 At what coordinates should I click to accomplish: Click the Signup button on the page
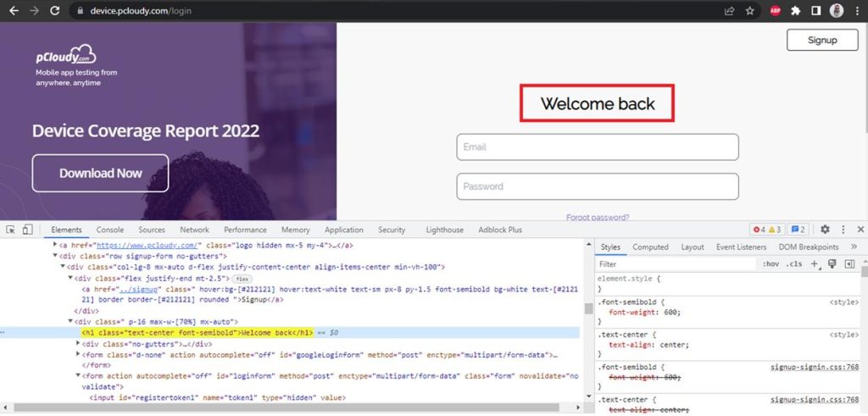click(x=821, y=40)
